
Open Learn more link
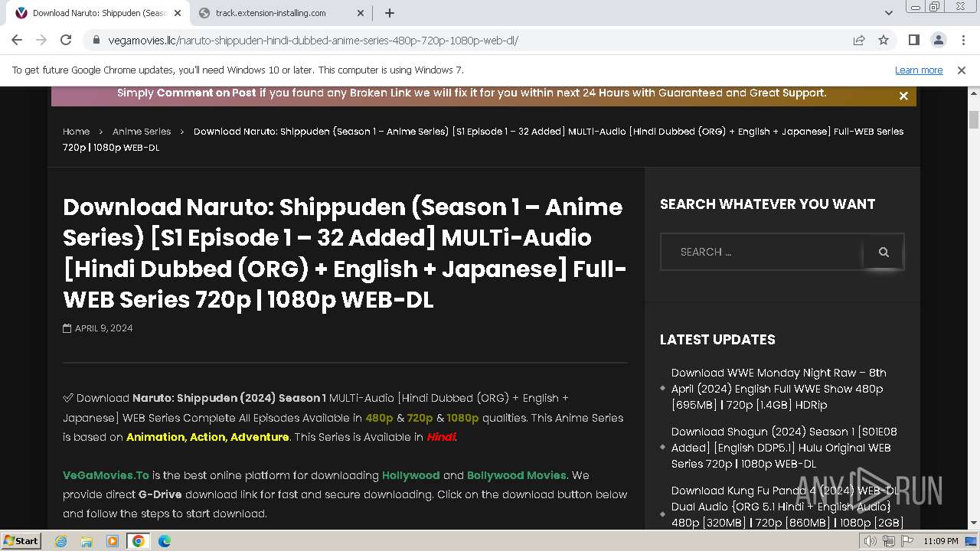point(919,70)
